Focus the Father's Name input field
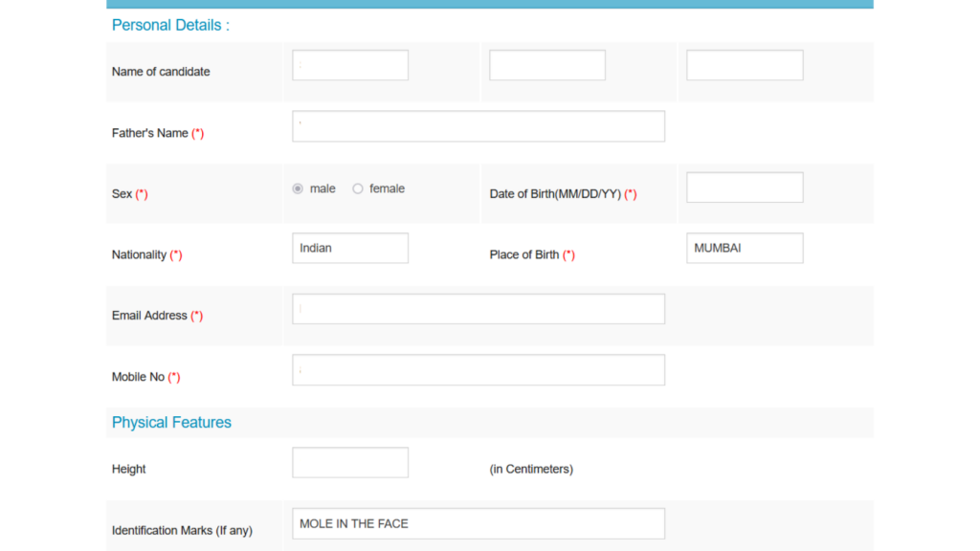Viewport: 980px width, 551px height. click(479, 126)
